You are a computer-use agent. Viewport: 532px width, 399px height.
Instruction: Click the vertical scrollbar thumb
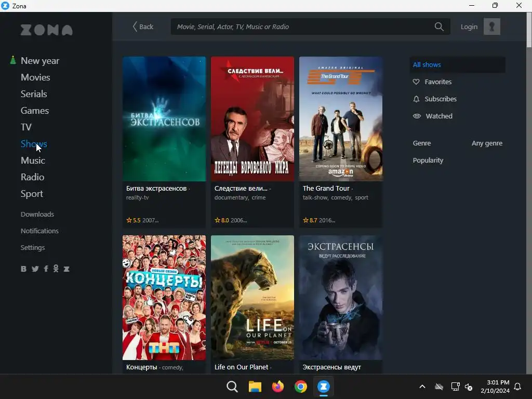pos(529,30)
